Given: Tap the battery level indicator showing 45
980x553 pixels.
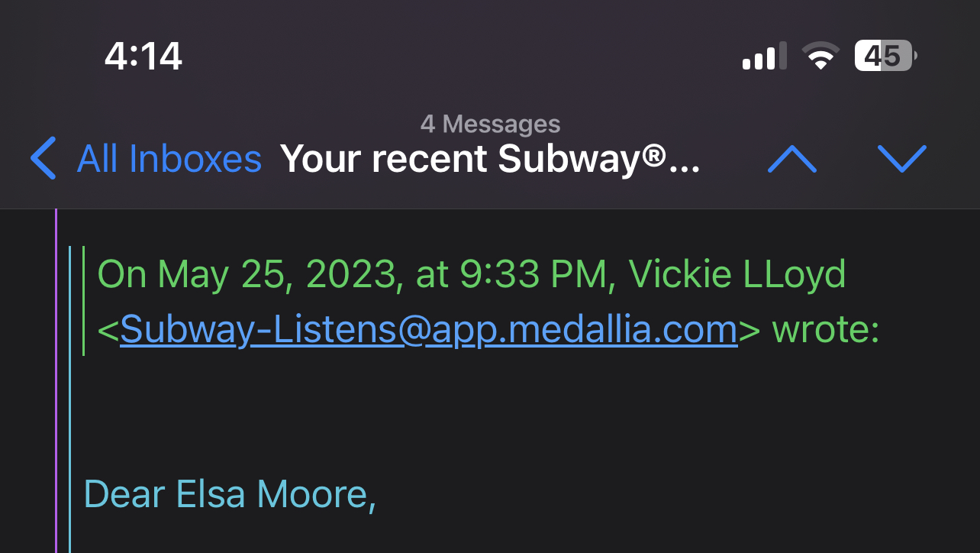Looking at the screenshot, I should tap(884, 56).
